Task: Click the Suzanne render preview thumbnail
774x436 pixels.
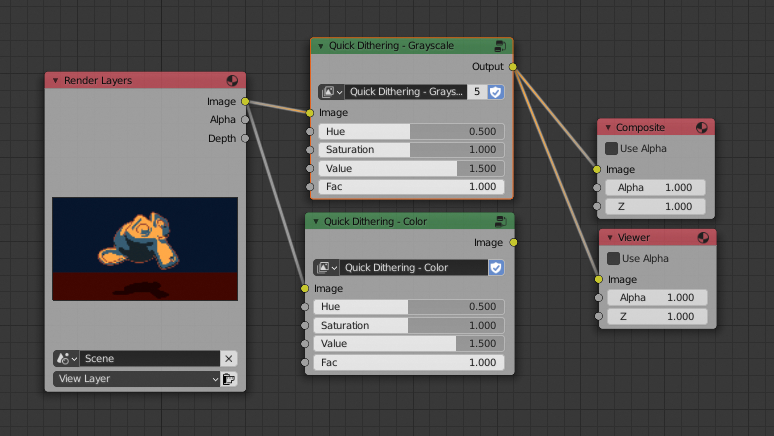Action: 145,248
